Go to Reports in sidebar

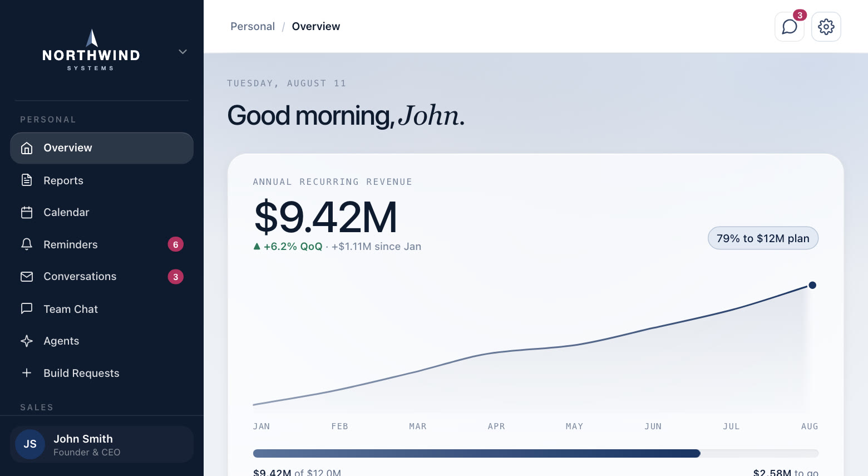[102, 180]
